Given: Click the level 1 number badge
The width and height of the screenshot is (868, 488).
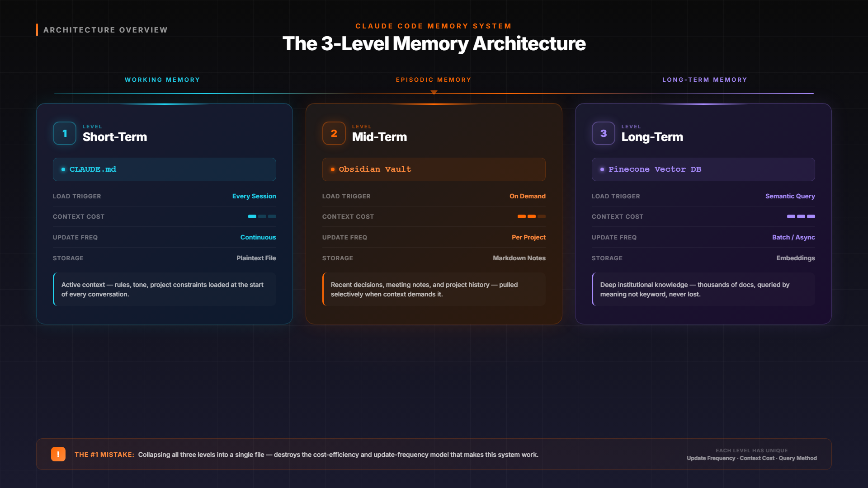Looking at the screenshot, I should pyautogui.click(x=65, y=133).
